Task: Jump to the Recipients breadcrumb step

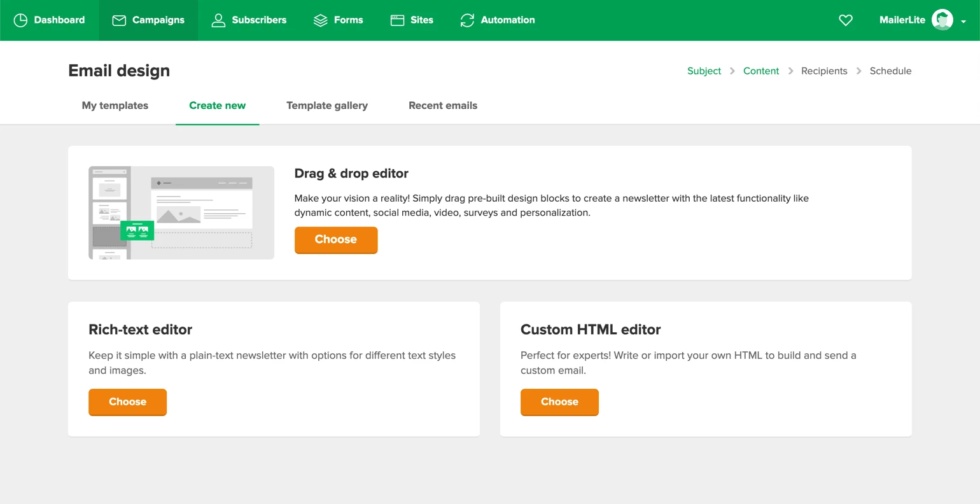Action: [824, 71]
